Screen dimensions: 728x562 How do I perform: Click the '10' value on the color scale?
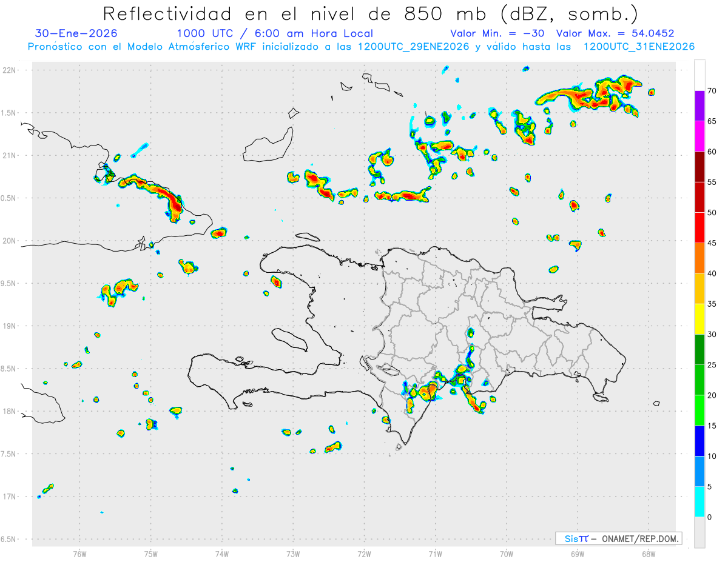coord(712,457)
